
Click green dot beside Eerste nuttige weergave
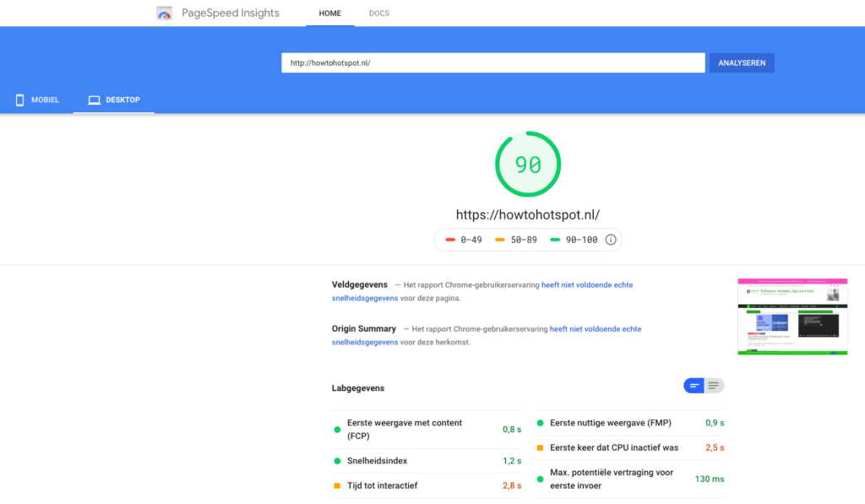coord(540,423)
